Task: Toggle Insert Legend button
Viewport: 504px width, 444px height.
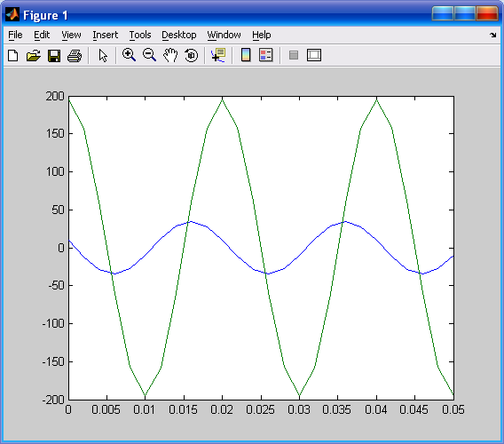Action: click(x=266, y=55)
